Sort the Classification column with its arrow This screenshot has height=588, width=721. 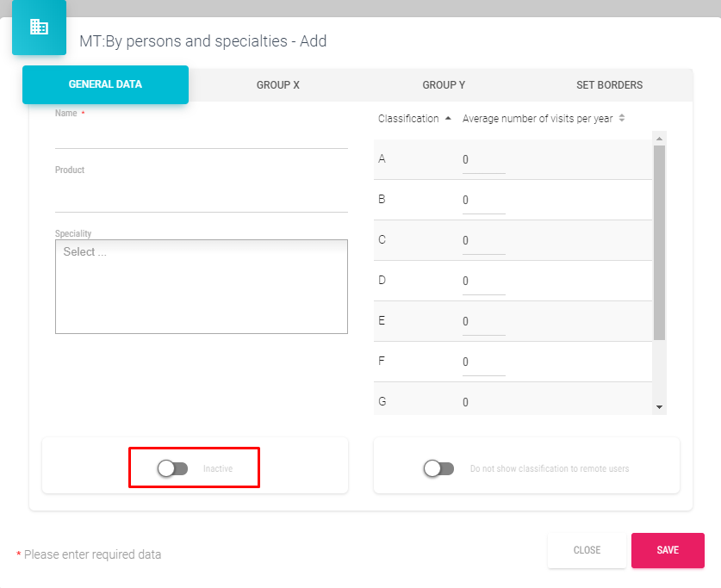(448, 119)
